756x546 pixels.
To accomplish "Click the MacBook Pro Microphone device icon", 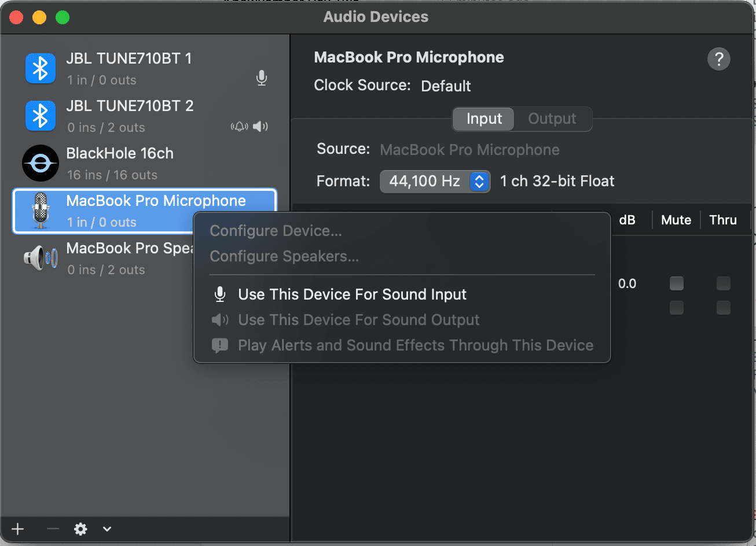I will tap(41, 211).
